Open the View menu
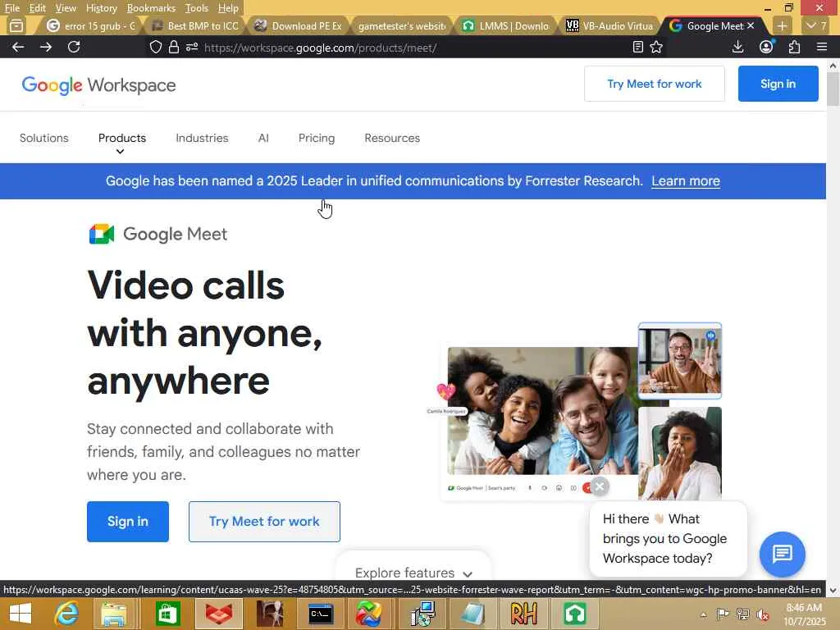840x630 pixels. tap(66, 8)
